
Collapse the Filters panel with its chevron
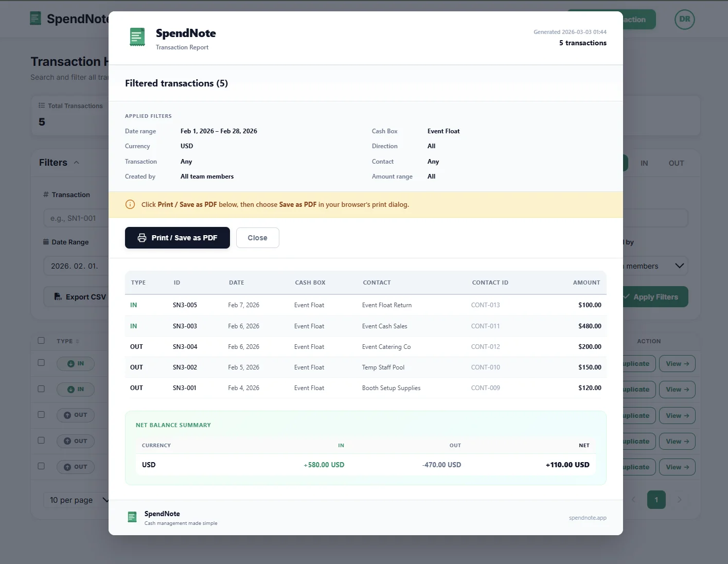76,162
